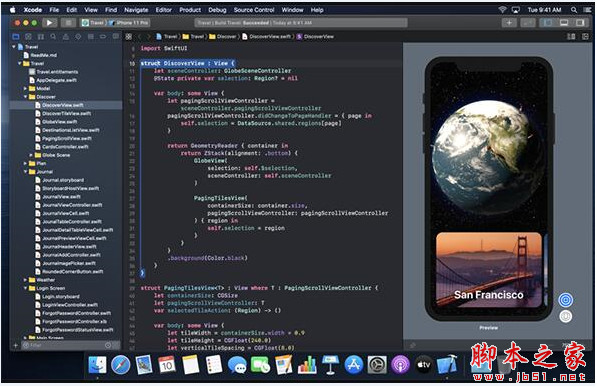The image size is (597, 388).
Task: Collapse the Discover folder
Action: (x=25, y=97)
